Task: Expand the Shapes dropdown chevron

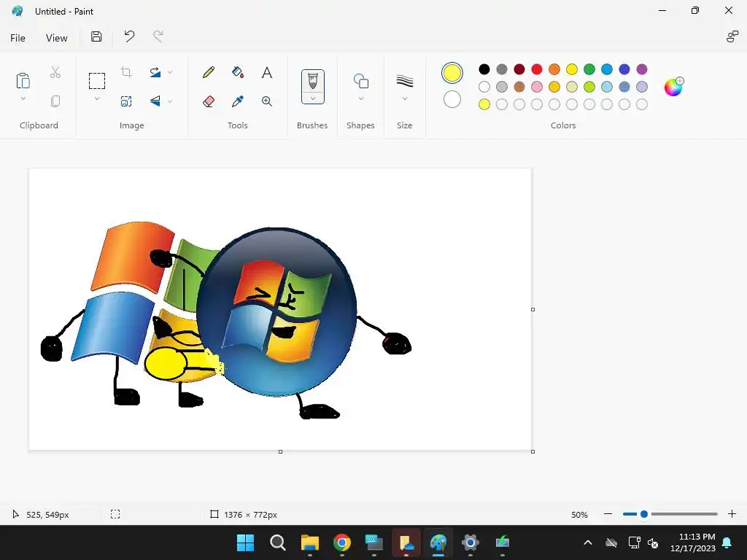Action: point(361,98)
